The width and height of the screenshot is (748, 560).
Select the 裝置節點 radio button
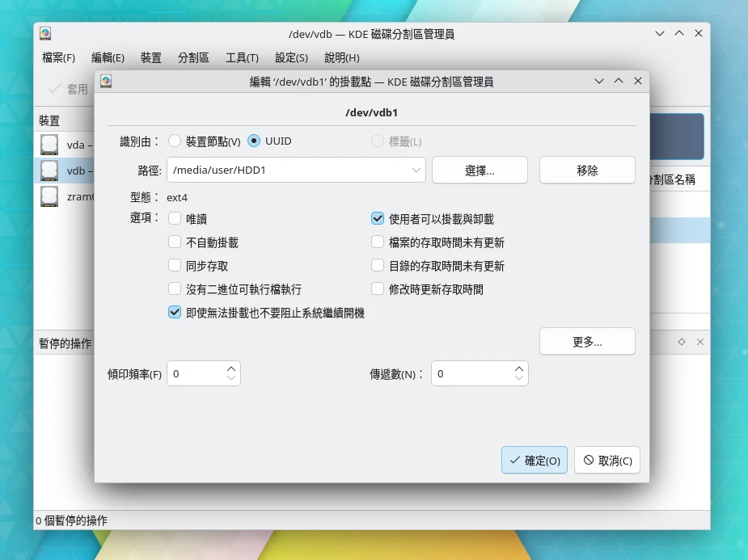175,141
